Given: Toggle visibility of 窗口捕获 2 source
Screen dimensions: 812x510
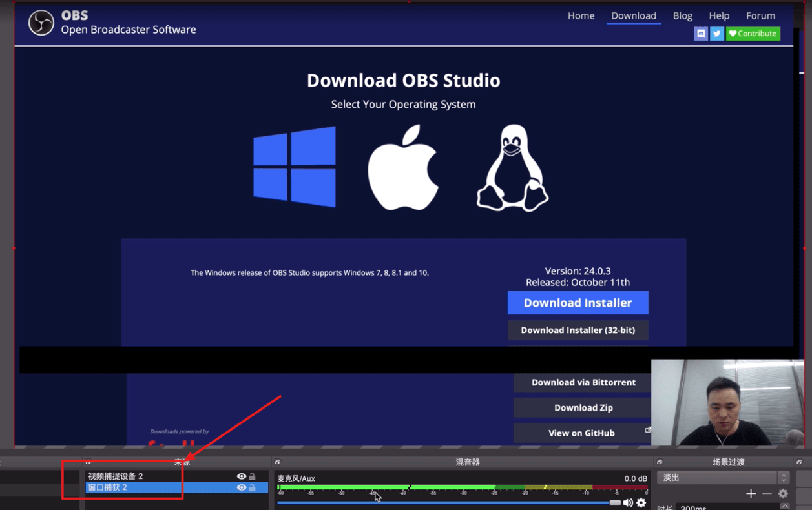Looking at the screenshot, I should pyautogui.click(x=241, y=488).
